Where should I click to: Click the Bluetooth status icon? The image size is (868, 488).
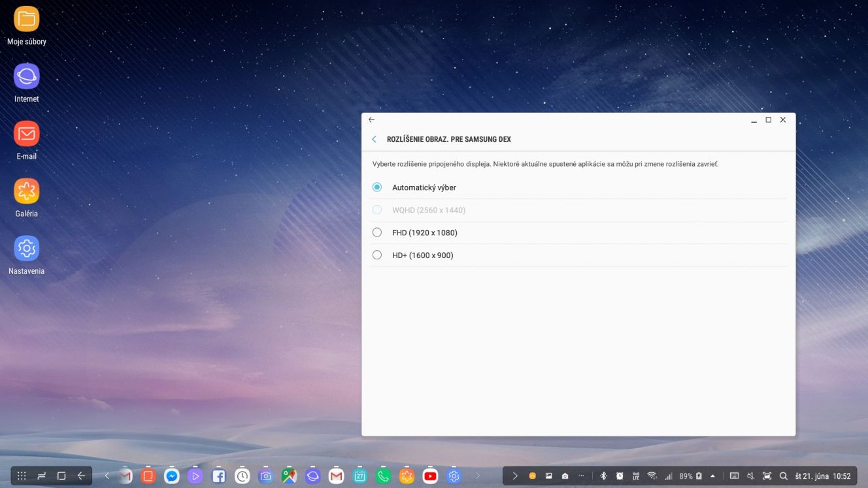tap(603, 476)
